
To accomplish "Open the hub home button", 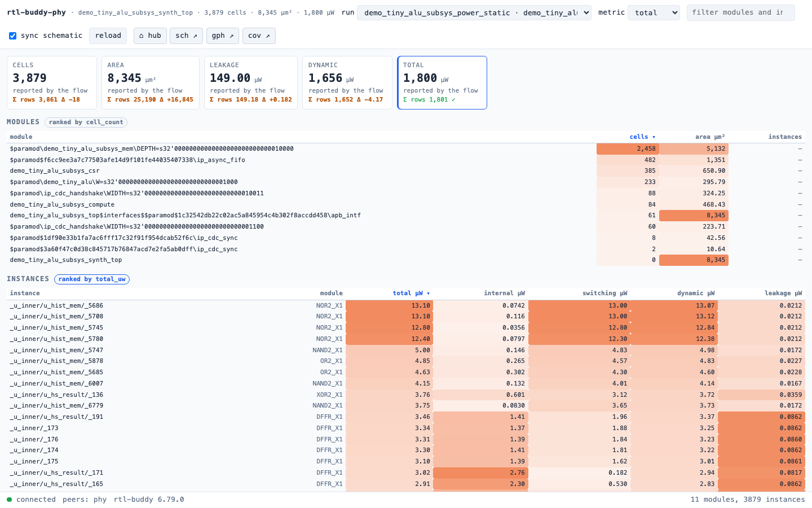I will 150,36.
